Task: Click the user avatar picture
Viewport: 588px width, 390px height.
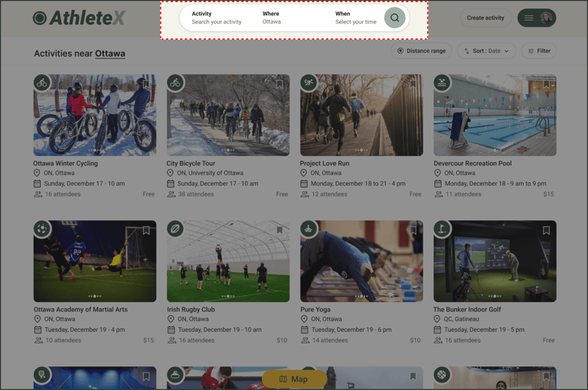Action: (x=546, y=18)
